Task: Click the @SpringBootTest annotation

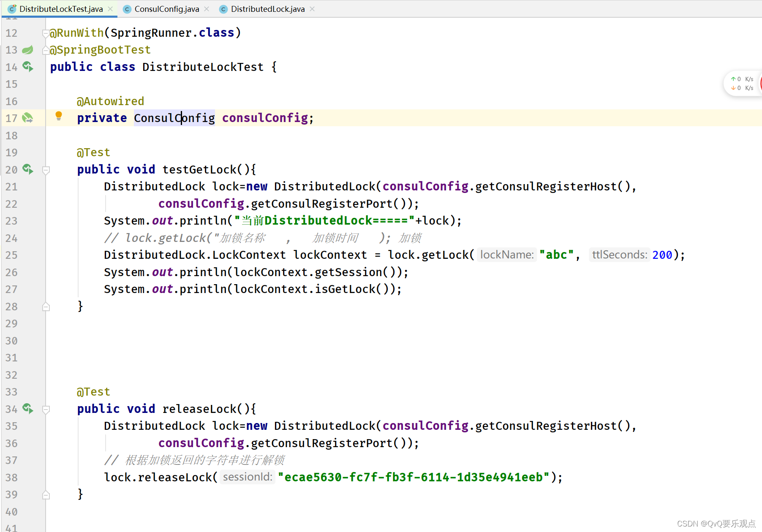Action: [x=100, y=50]
